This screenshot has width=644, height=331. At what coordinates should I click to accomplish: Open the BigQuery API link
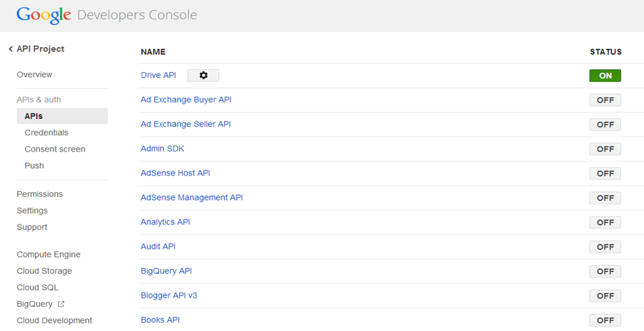pyautogui.click(x=166, y=271)
